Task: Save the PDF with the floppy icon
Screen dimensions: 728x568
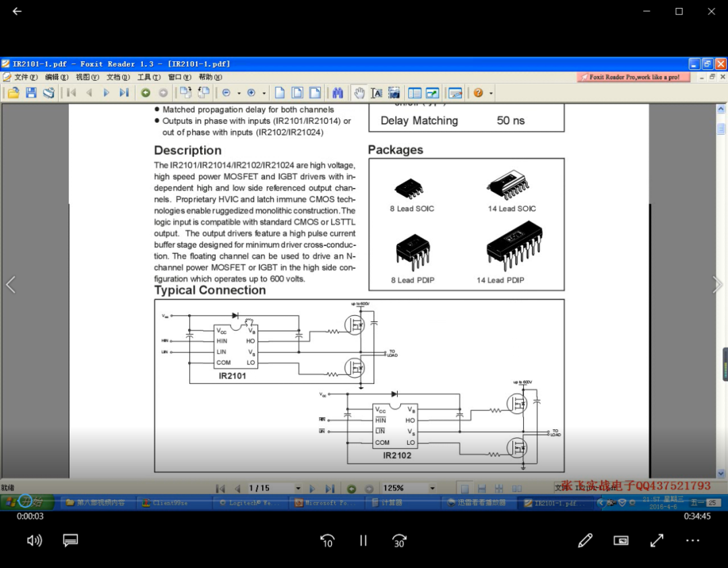Action: point(31,93)
